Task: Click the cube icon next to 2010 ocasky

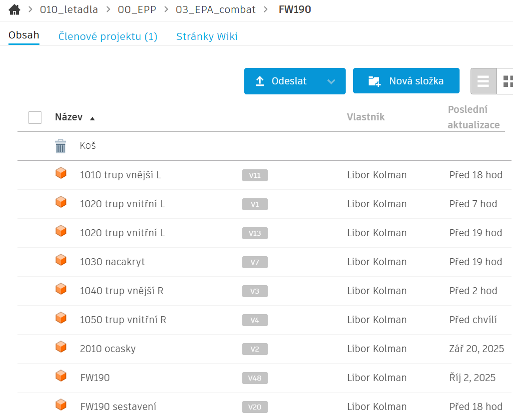Action: 61,348
